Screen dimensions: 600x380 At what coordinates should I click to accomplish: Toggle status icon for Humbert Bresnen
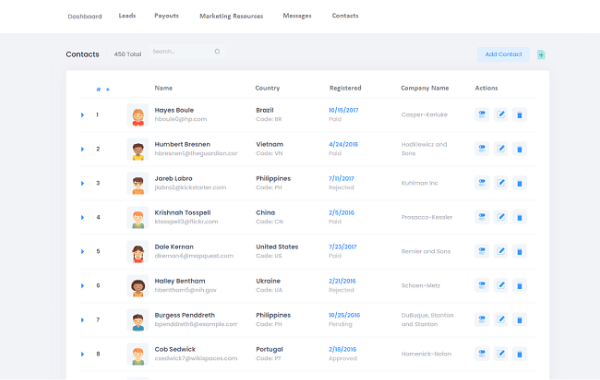click(x=482, y=148)
